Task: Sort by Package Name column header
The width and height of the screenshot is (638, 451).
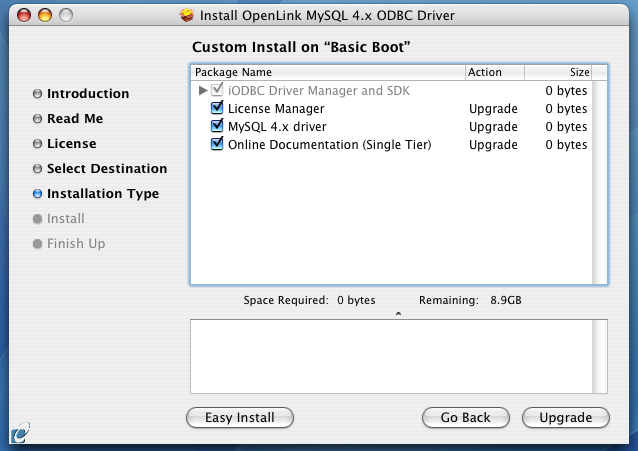Action: [x=328, y=72]
